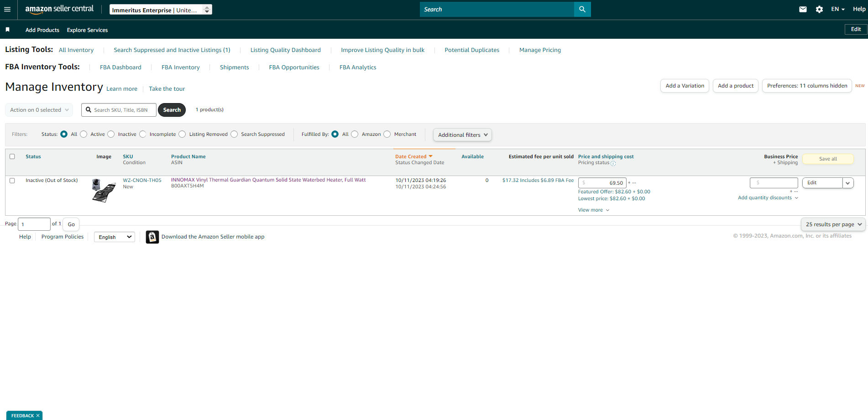Click the price field showing 69.50
The image size is (868, 420).
(x=602, y=183)
